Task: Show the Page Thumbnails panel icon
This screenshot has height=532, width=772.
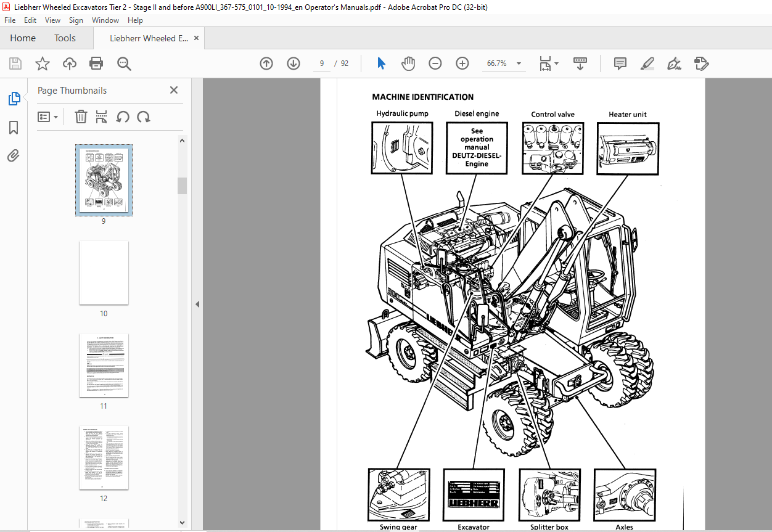Action: (14, 99)
